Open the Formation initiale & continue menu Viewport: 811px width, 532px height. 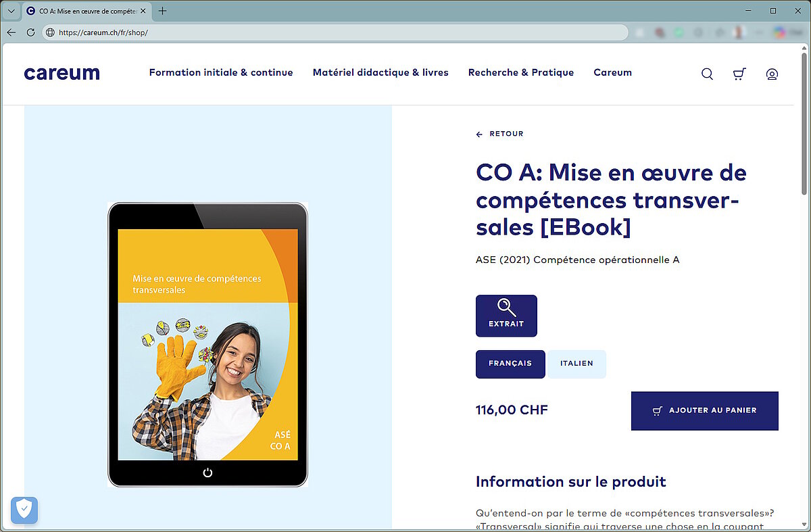(221, 72)
